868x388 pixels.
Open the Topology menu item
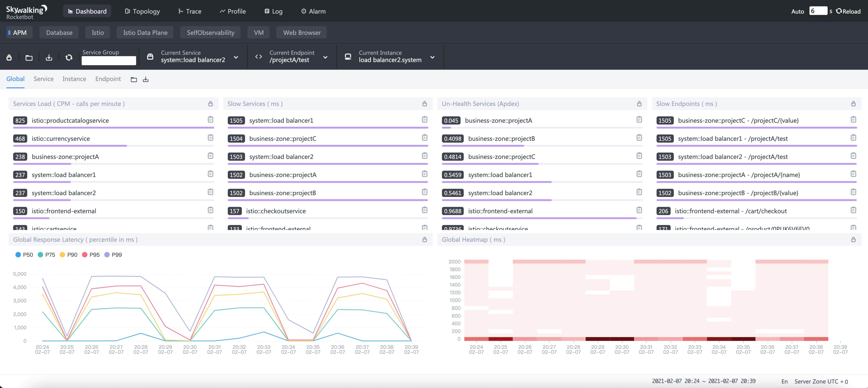coord(142,11)
